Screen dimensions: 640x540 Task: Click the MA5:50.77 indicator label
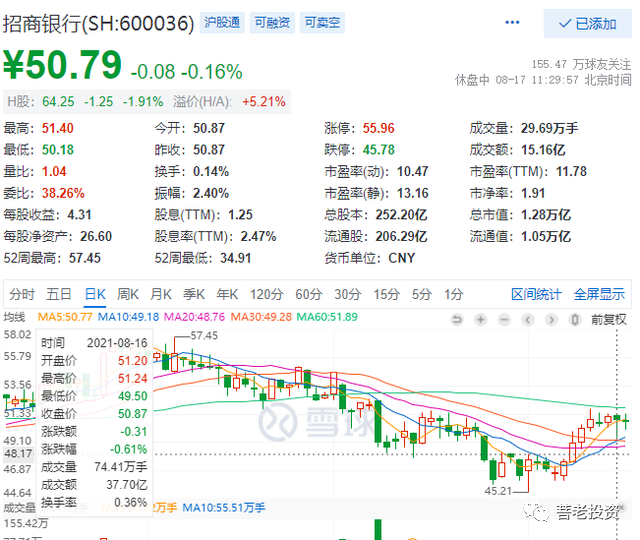click(65, 317)
